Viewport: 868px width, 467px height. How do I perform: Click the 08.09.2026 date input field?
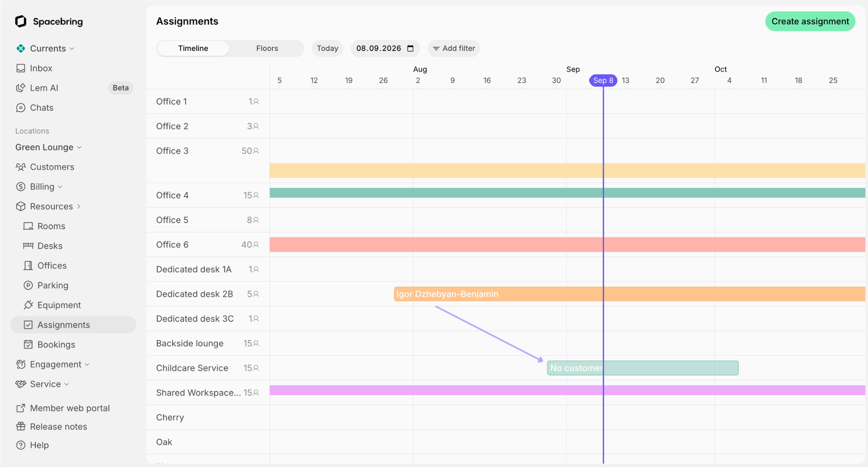(x=385, y=48)
